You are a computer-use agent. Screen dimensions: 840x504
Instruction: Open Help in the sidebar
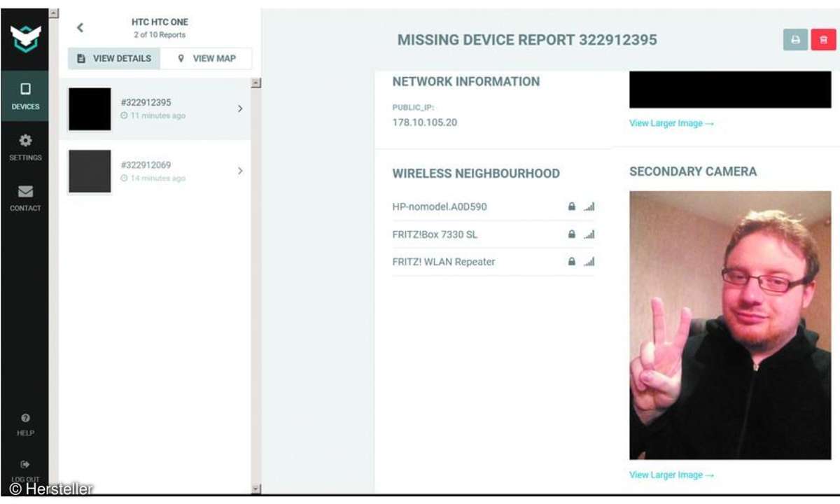pos(25,424)
